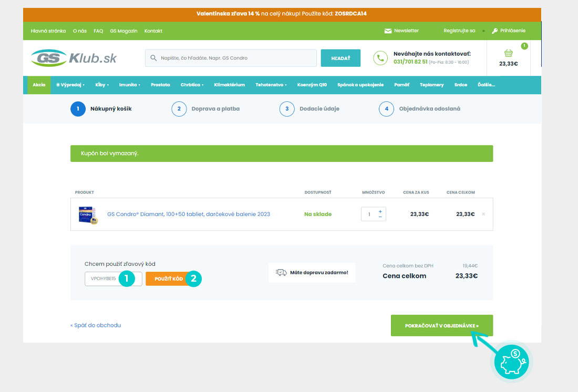Screen dimensions: 578x392
Task: Focus the product search field
Action: [231, 58]
